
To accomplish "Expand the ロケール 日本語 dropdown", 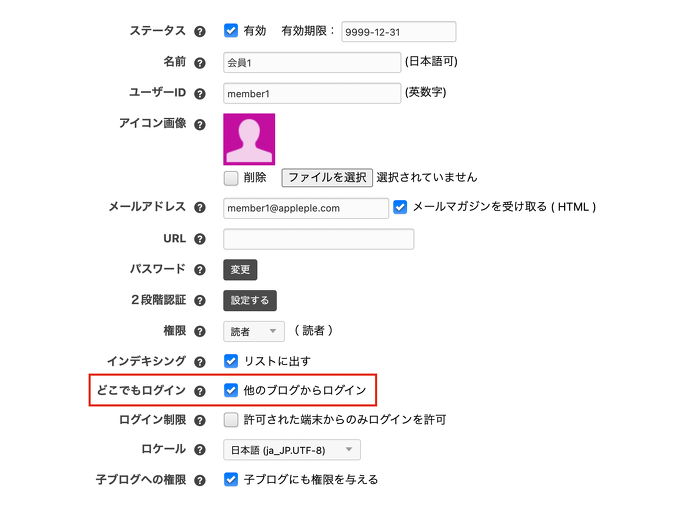I will (291, 450).
